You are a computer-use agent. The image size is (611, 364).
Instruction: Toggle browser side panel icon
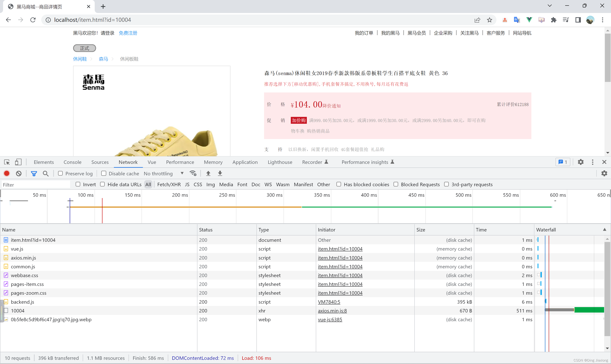(578, 20)
